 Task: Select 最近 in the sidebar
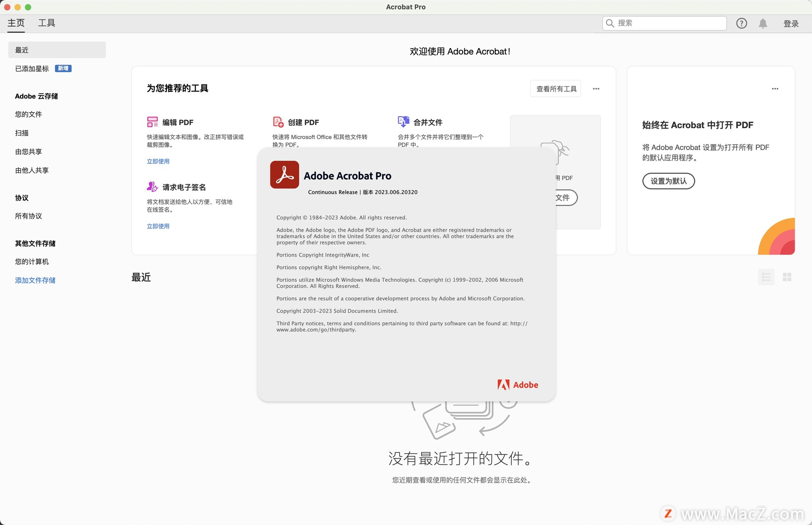pyautogui.click(x=57, y=50)
